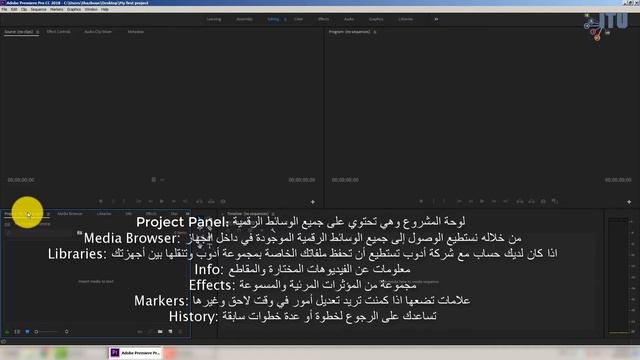
Task: Click Mark In in the Source monitor
Action: pos(113,201)
